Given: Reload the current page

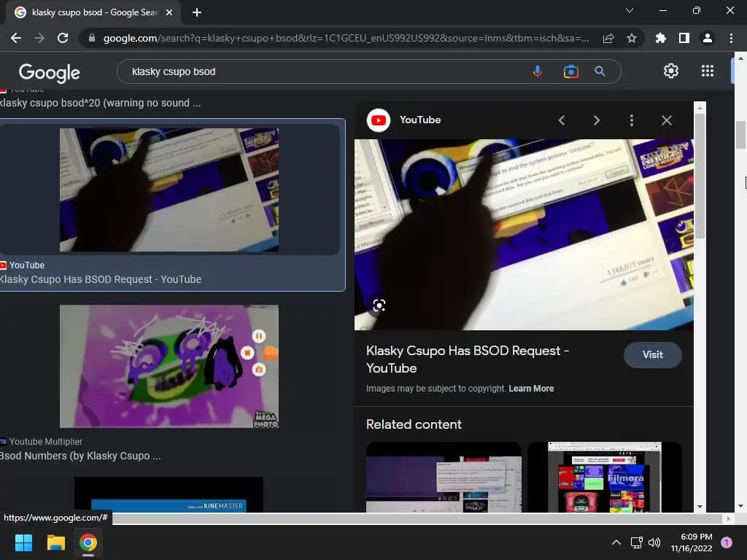Looking at the screenshot, I should tap(63, 38).
